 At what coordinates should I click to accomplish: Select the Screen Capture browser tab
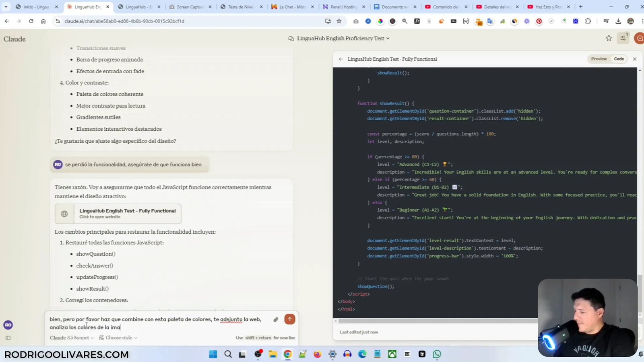pos(189,6)
